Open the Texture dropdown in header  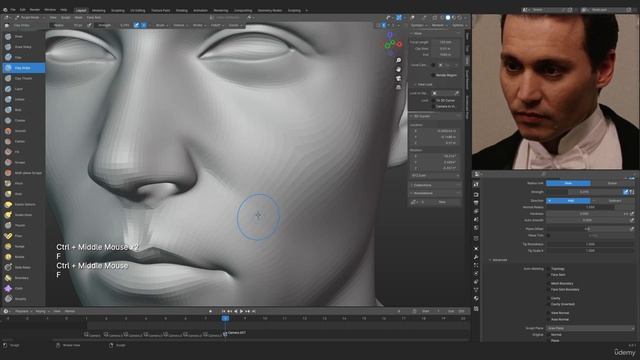pos(180,25)
